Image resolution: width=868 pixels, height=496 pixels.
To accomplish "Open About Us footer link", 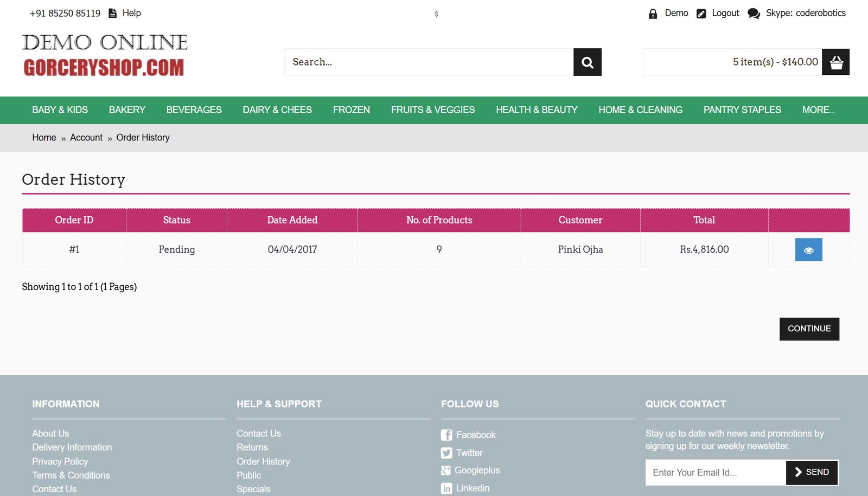I will coord(50,434).
